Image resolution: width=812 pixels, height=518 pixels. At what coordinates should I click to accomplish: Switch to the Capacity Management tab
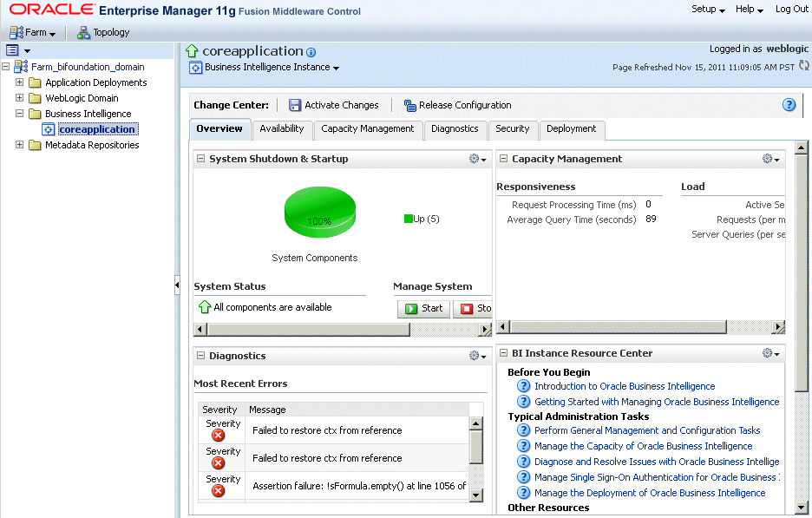click(368, 129)
